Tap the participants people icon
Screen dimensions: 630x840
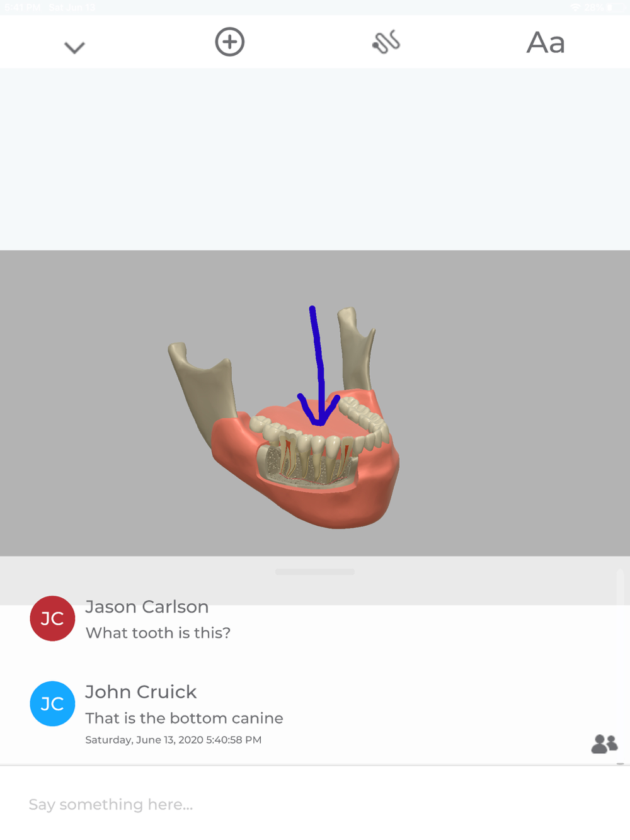[604, 744]
